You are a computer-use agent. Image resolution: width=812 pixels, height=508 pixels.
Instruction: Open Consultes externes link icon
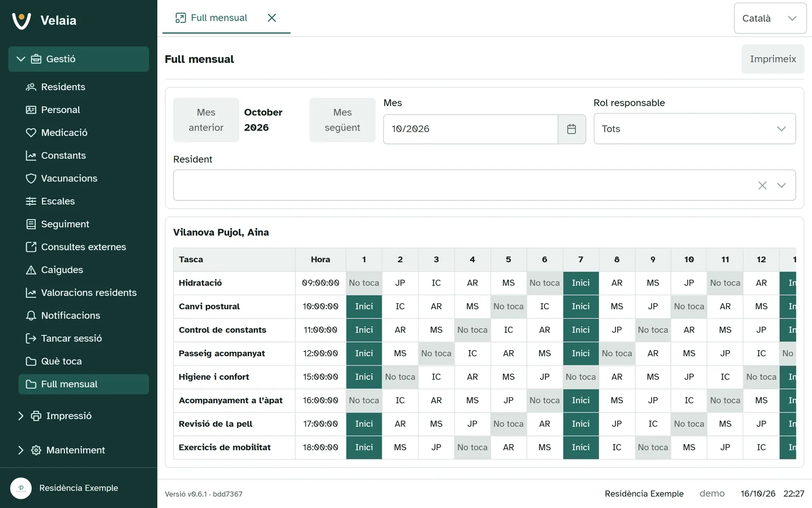(31, 247)
